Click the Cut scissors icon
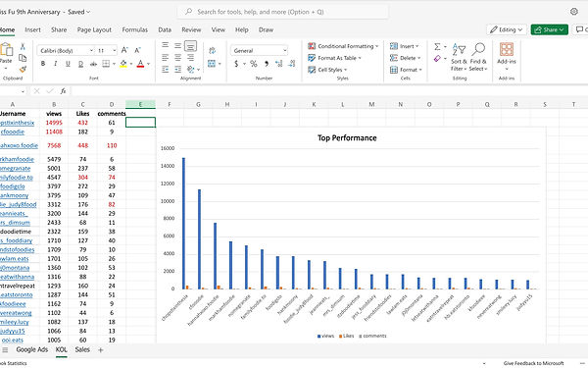588x368 pixels. point(23,46)
